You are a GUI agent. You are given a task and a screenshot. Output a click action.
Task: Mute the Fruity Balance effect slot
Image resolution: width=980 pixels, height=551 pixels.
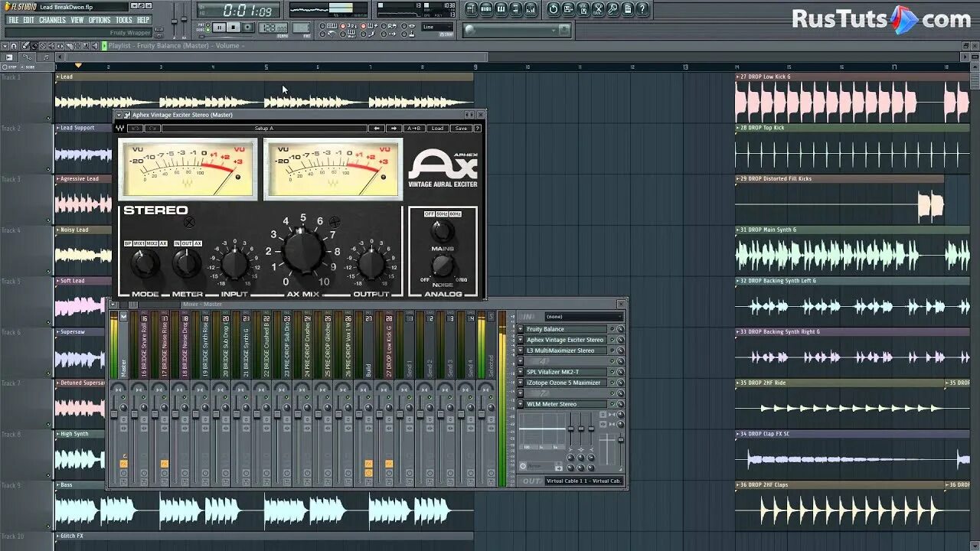(x=612, y=329)
